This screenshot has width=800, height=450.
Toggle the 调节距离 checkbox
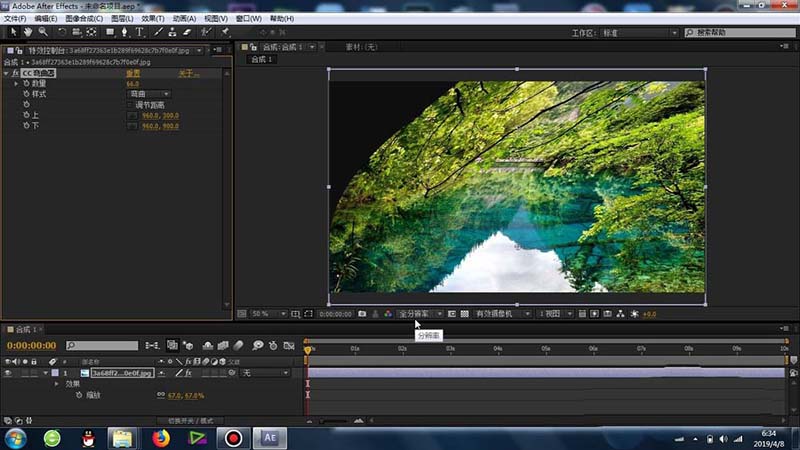pyautogui.click(x=131, y=104)
